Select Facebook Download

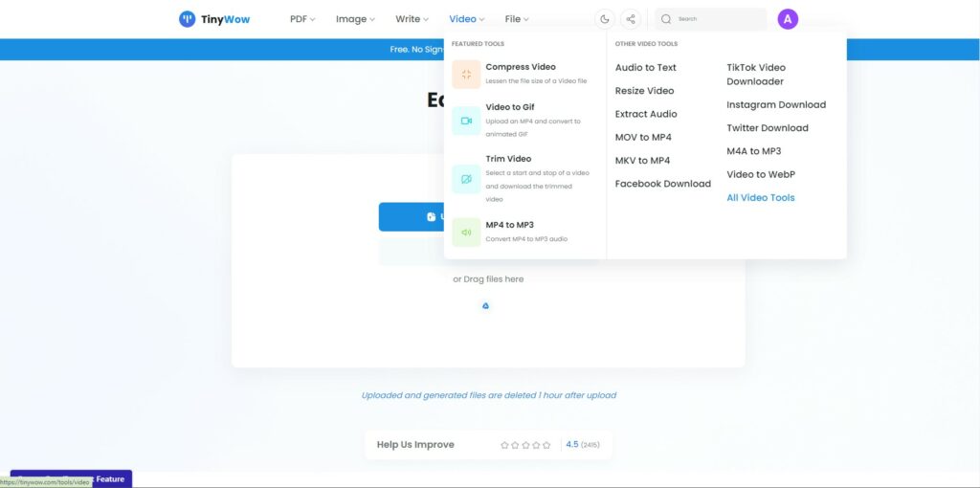663,184
